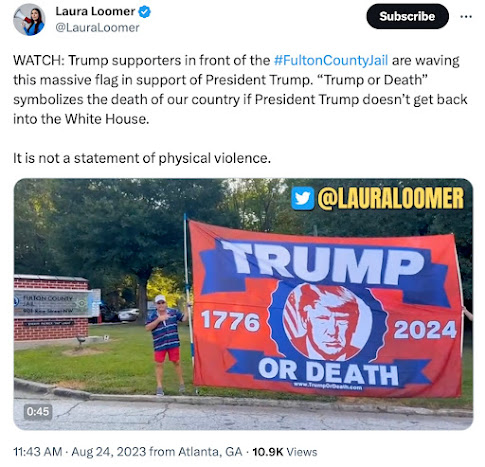Select the yellow @LAURALOOMER watermark
This screenshot has height=467, width=485.
pos(391,198)
